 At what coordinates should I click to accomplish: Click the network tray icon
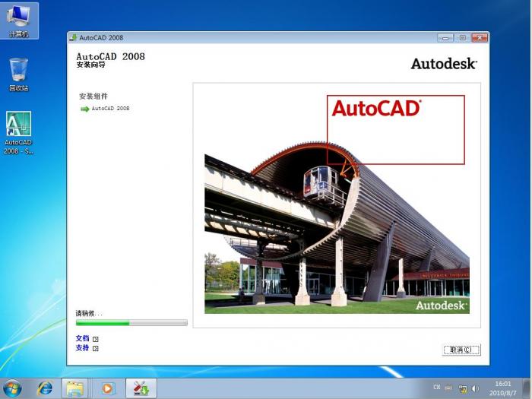[x=462, y=388]
